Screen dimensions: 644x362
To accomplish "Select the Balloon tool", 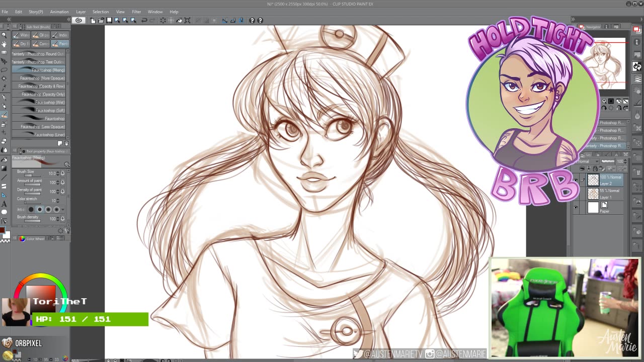I will (x=4, y=212).
